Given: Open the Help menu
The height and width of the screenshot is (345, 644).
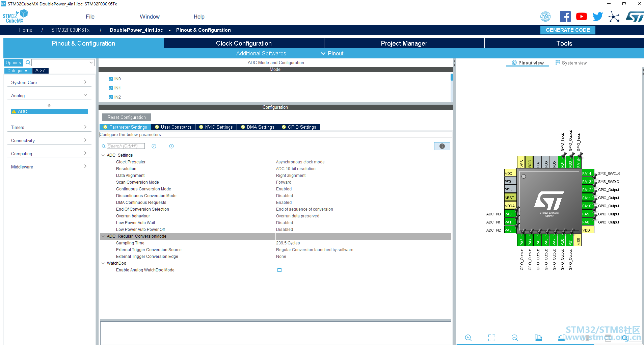Looking at the screenshot, I should click(199, 17).
